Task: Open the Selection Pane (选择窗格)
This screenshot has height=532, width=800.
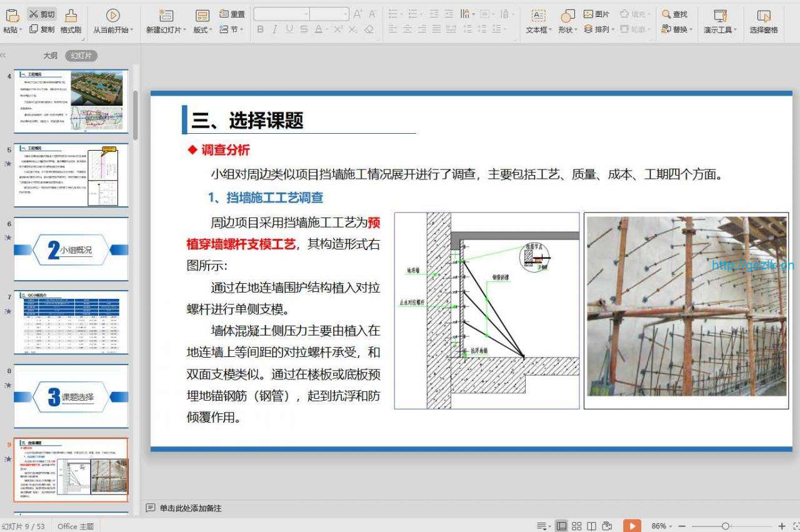Action: [763, 21]
